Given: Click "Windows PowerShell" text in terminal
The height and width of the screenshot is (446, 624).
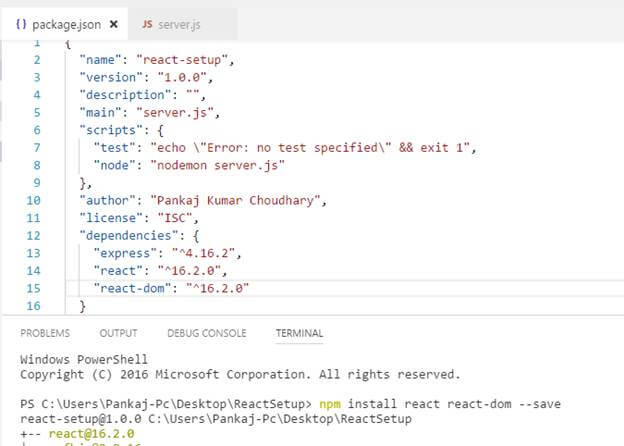Looking at the screenshot, I should point(84,359).
